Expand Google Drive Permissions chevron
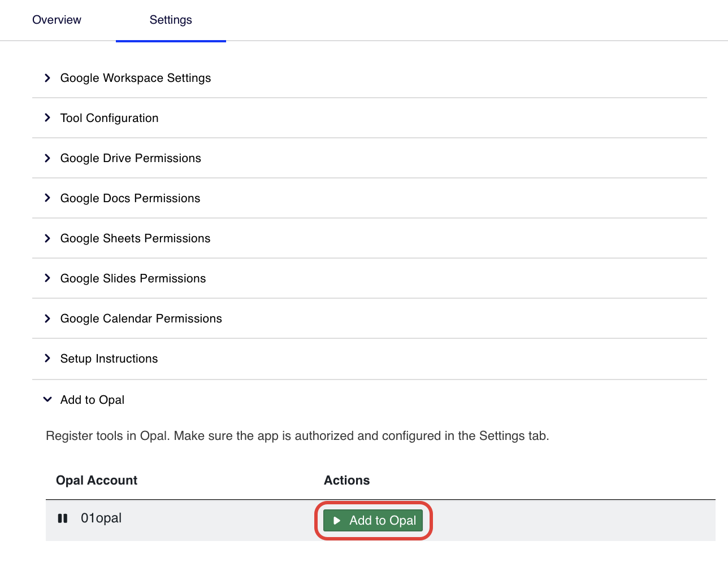728x567 pixels. [47, 158]
